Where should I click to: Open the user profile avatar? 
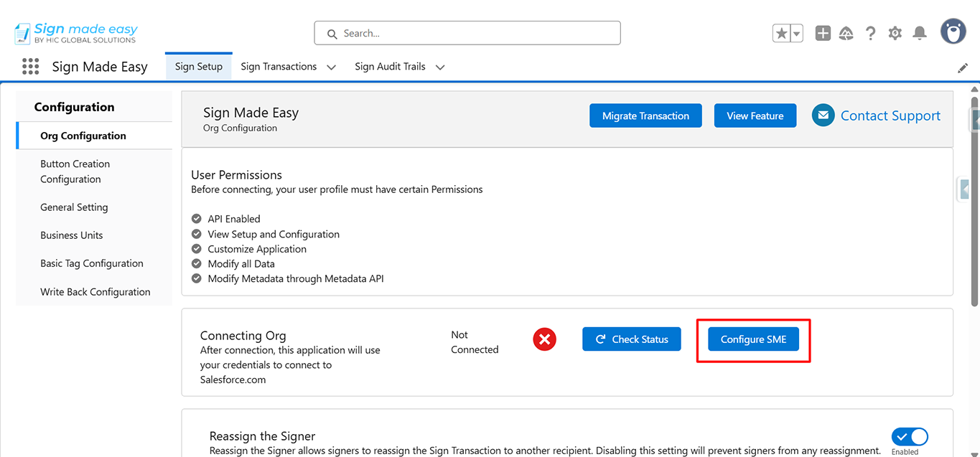[953, 32]
